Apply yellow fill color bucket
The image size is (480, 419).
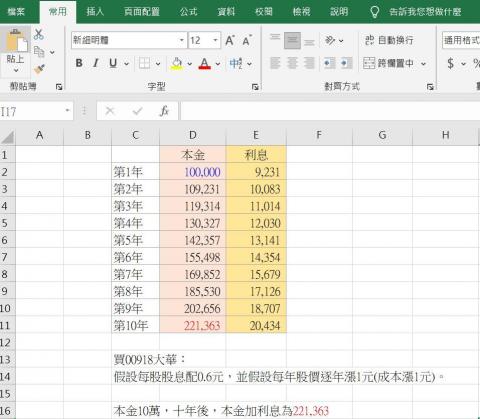[x=177, y=63]
